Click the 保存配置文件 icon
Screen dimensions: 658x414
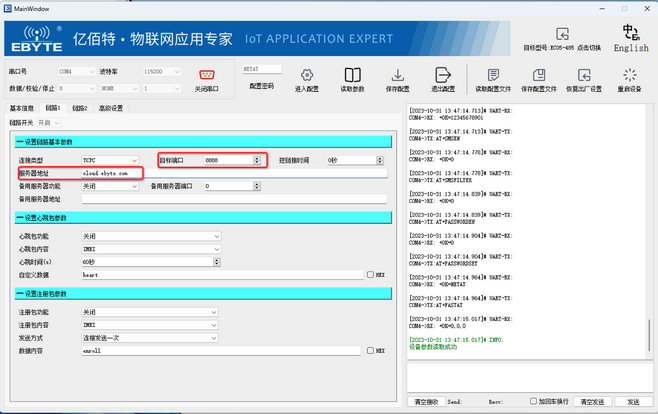pos(539,75)
